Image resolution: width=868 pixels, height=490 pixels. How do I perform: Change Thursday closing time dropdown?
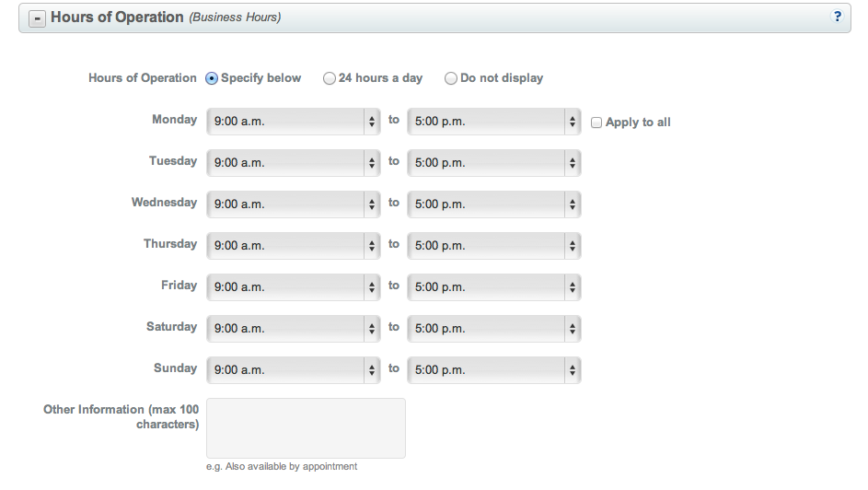tap(494, 246)
